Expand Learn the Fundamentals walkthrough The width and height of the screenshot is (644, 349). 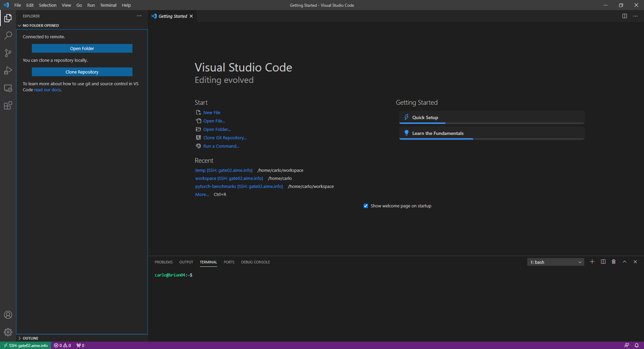[x=492, y=133]
